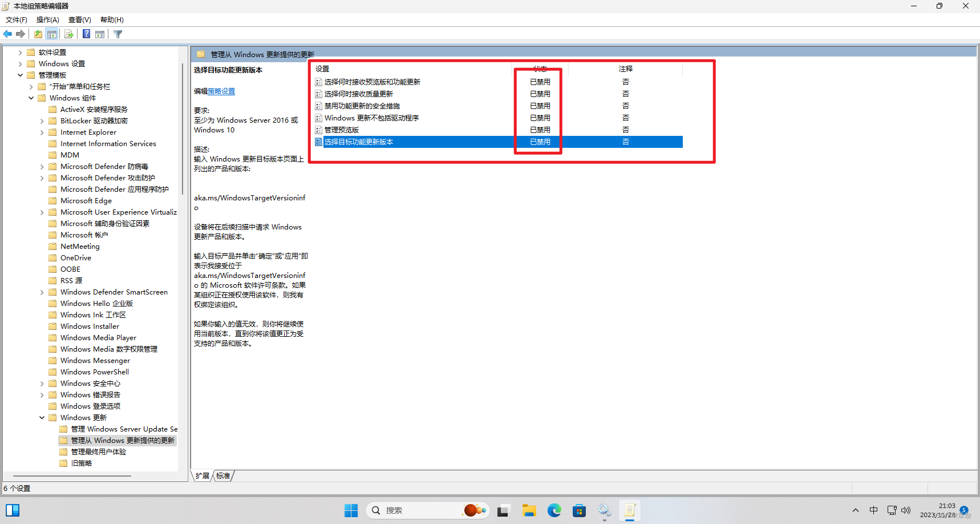Click the policy icon beside 禁用功能更新的安全措施

pos(319,106)
